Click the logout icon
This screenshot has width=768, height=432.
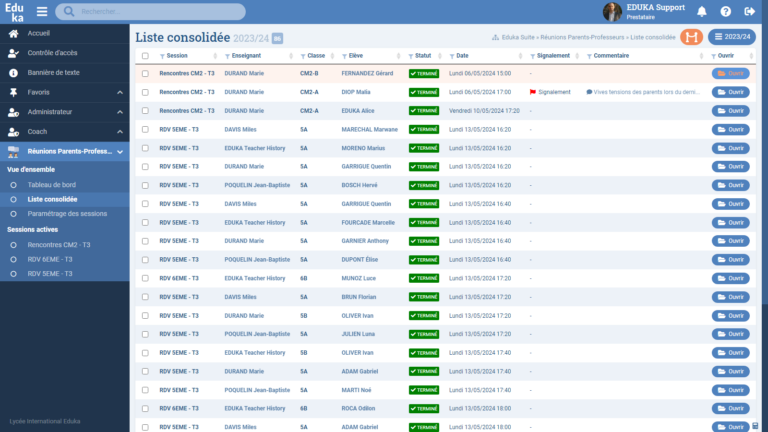point(749,12)
